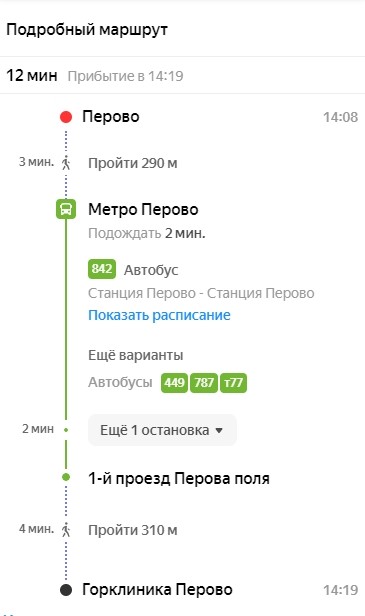Click the Метро Перово stop name
Viewport: 365px width, 616px height.
(x=143, y=209)
